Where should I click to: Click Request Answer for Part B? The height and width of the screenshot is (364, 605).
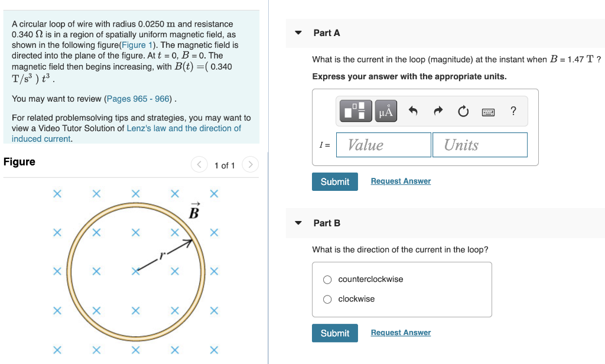[401, 332]
